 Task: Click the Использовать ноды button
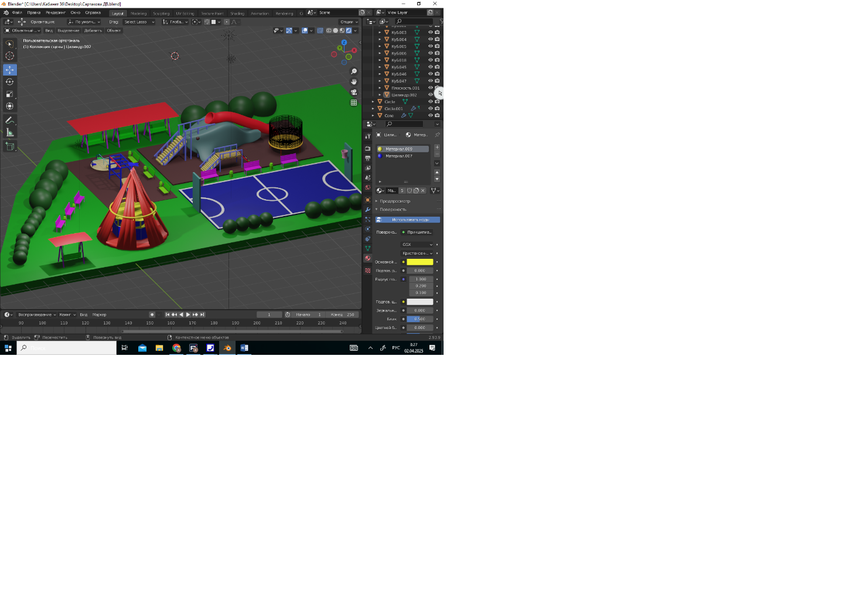tap(408, 220)
